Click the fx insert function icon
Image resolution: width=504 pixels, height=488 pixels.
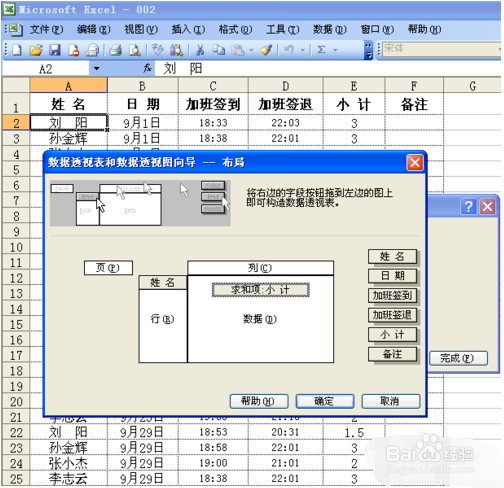pyautogui.click(x=147, y=69)
